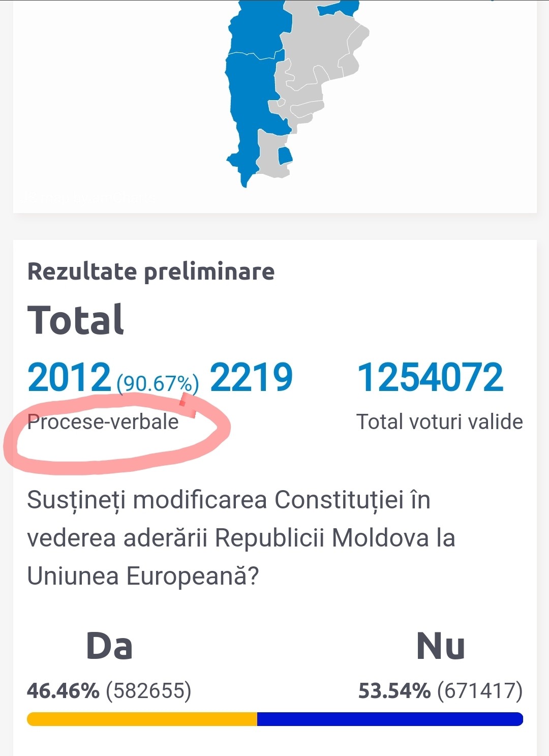The image size is (549, 756).
Task: Click the dark blue "Nu" segment of the bar
Action: tap(390, 719)
